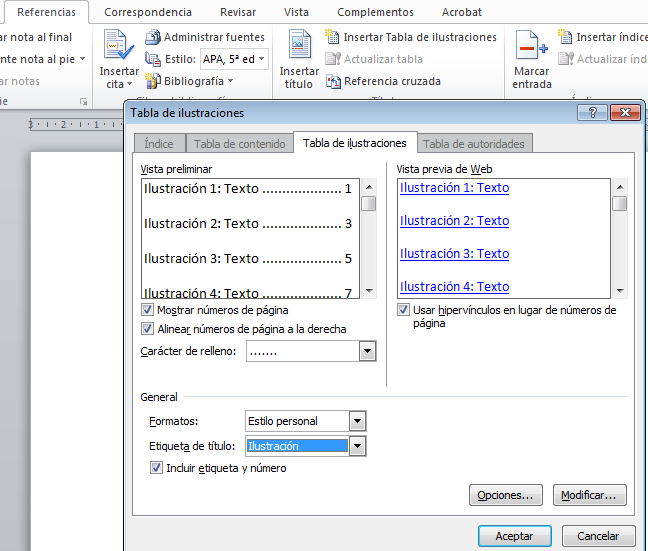Expand the nota al pie arrow
The width and height of the screenshot is (648, 551).
[83, 59]
